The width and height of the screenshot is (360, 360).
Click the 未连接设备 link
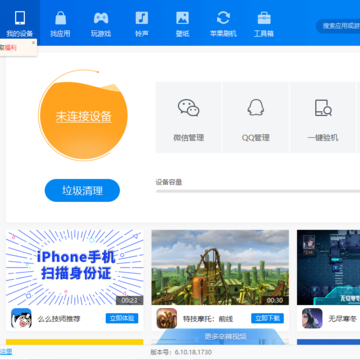point(83,117)
